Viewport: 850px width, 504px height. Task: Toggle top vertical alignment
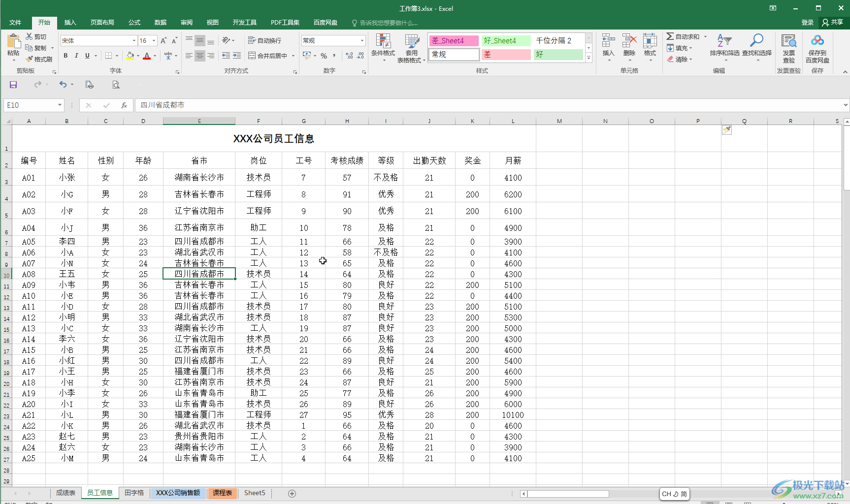189,40
